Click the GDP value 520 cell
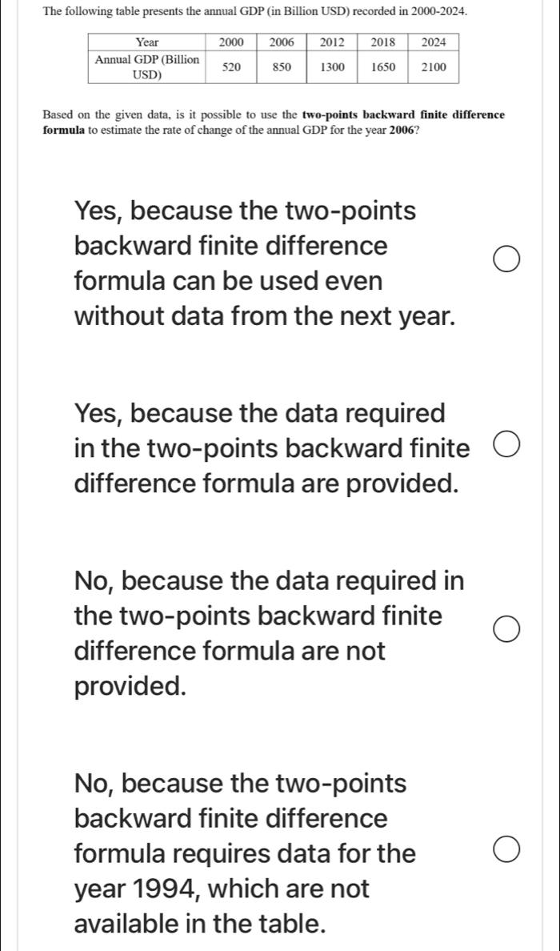Viewport: 560px width, 951px height. click(230, 66)
